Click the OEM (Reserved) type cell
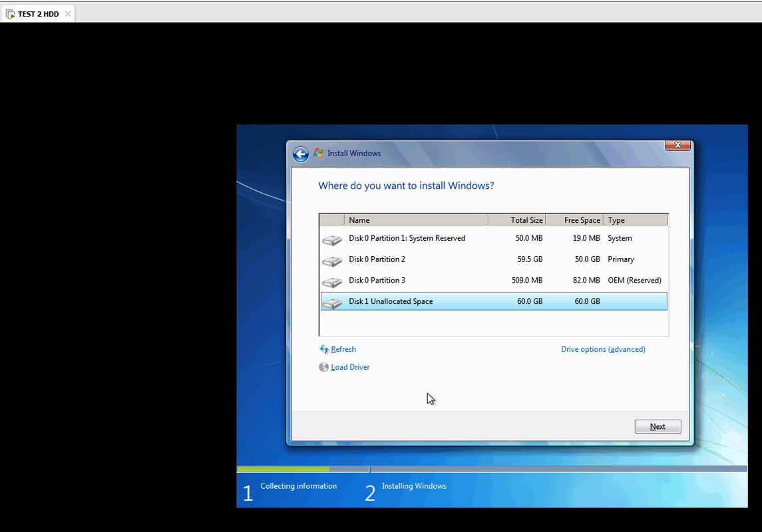Screen dimensions: 762x532 (634, 280)
